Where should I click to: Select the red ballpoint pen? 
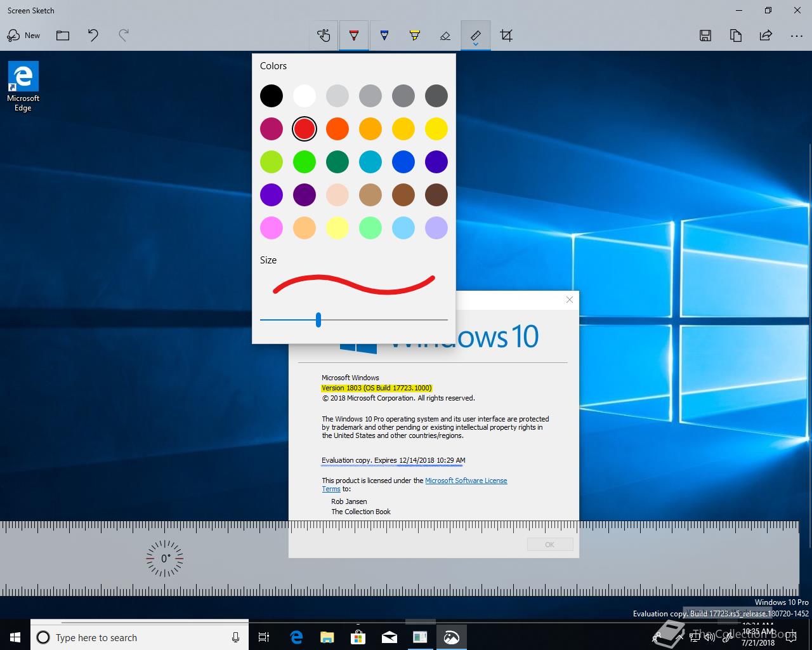point(354,36)
